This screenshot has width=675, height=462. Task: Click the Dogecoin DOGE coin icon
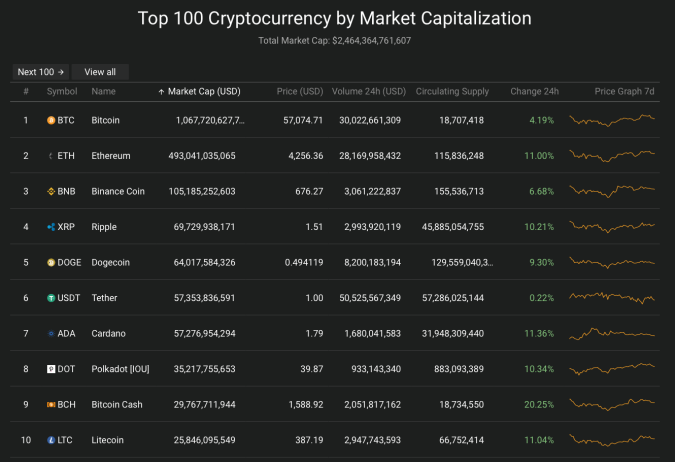[51, 262]
